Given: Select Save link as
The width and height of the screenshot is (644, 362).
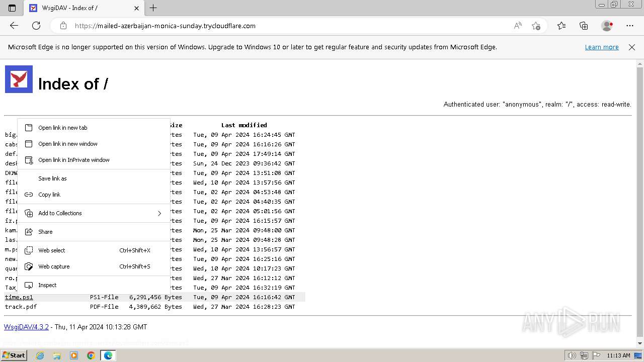Looking at the screenshot, I should 94,178.
